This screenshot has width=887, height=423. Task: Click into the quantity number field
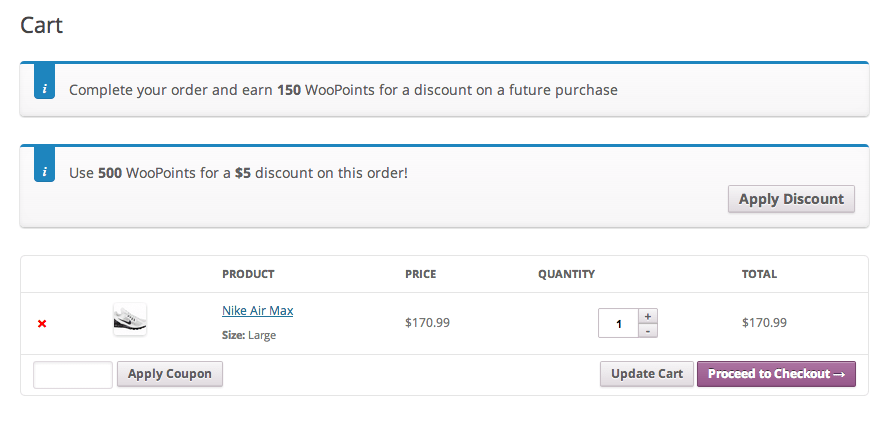pos(619,323)
